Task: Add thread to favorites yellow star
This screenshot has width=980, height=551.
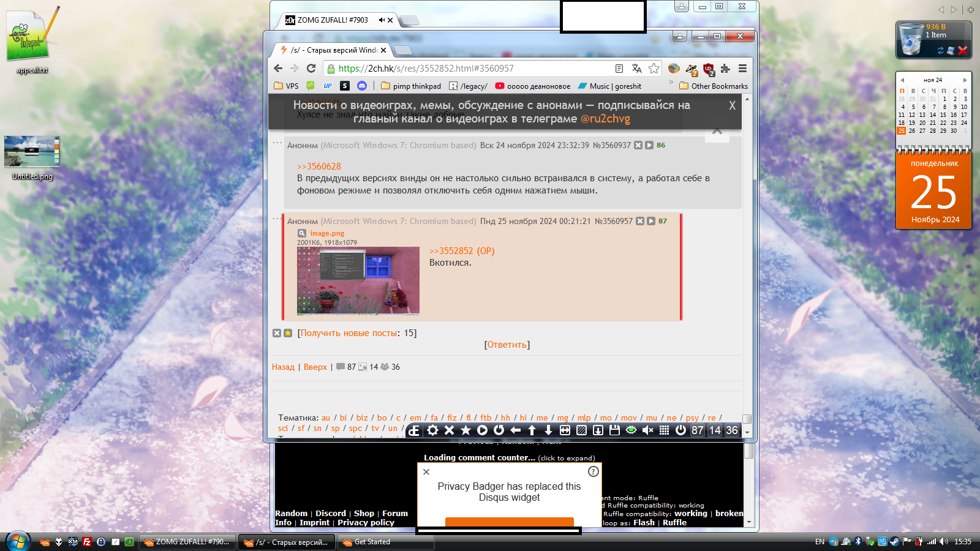Action: point(288,333)
